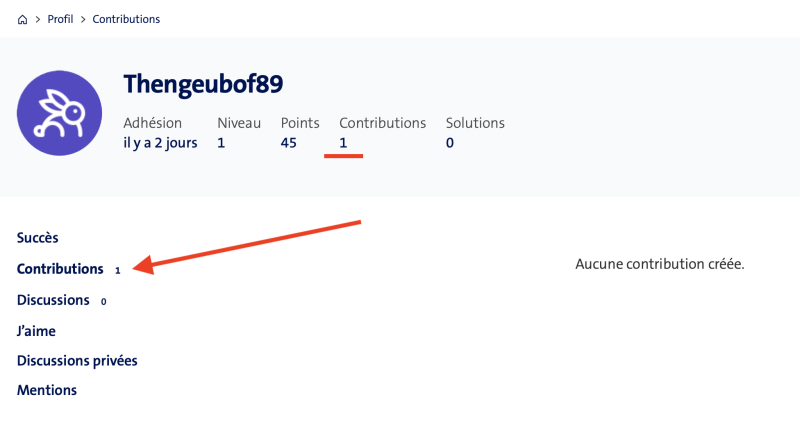This screenshot has width=800, height=445.
Task: Click the home icon in breadcrumb
Action: [23, 20]
